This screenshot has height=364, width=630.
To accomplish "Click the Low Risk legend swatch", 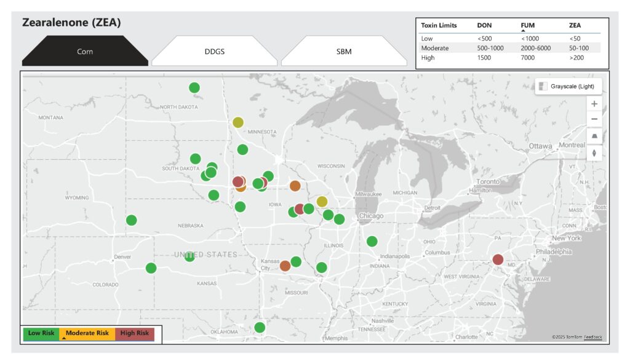I will (41, 333).
